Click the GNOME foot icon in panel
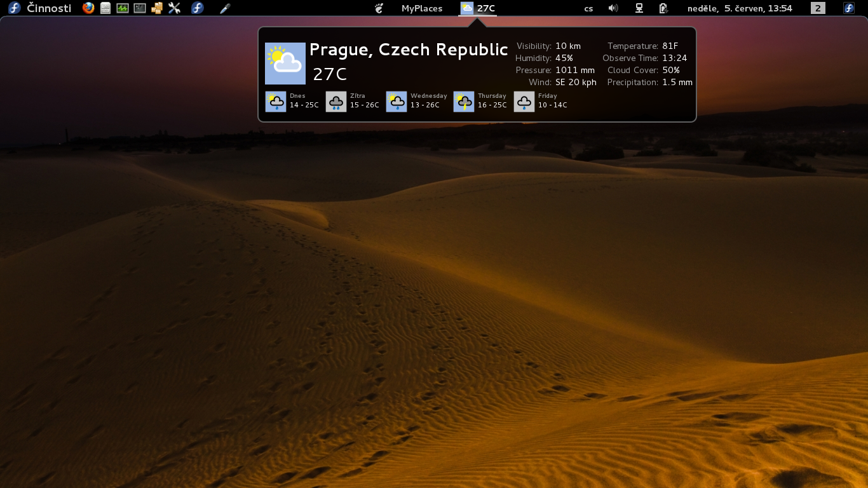Image resolution: width=868 pixels, height=488 pixels. [x=379, y=8]
